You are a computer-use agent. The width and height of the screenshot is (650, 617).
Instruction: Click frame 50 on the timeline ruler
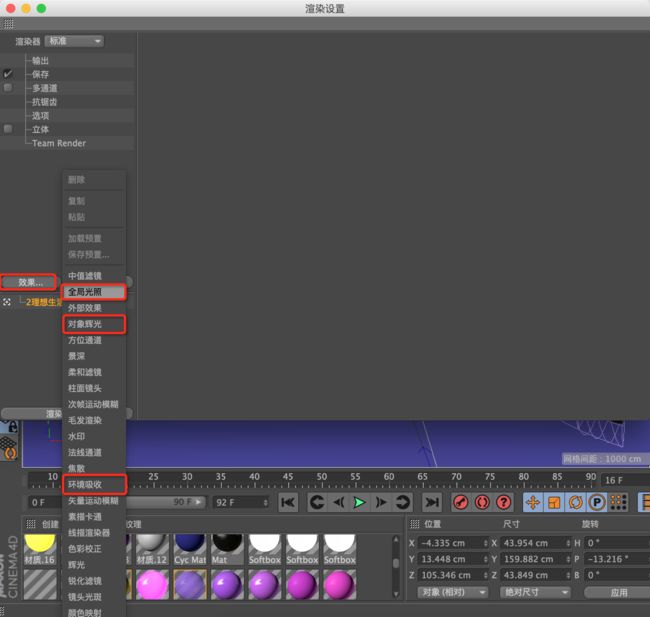pos(322,477)
